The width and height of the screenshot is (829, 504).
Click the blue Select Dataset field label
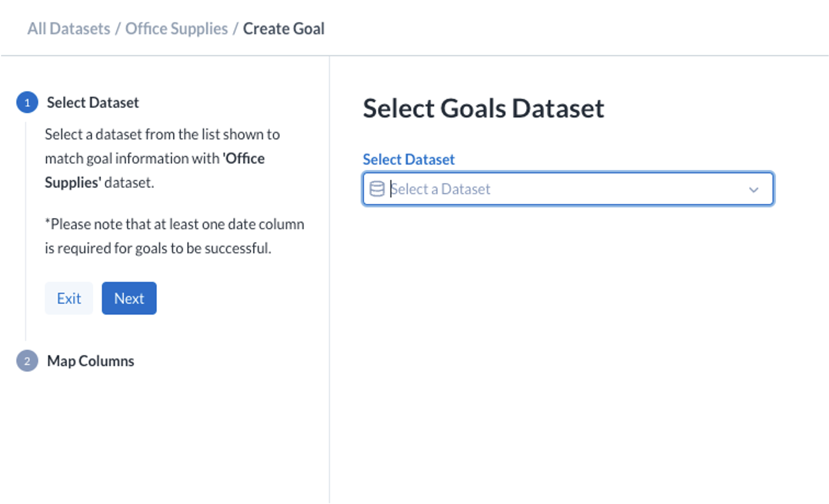(x=408, y=159)
